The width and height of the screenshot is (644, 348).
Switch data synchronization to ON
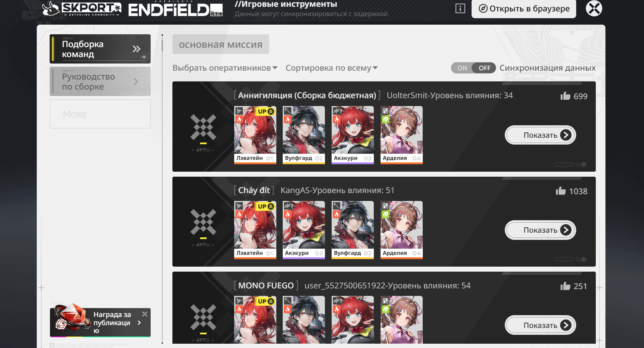point(462,68)
